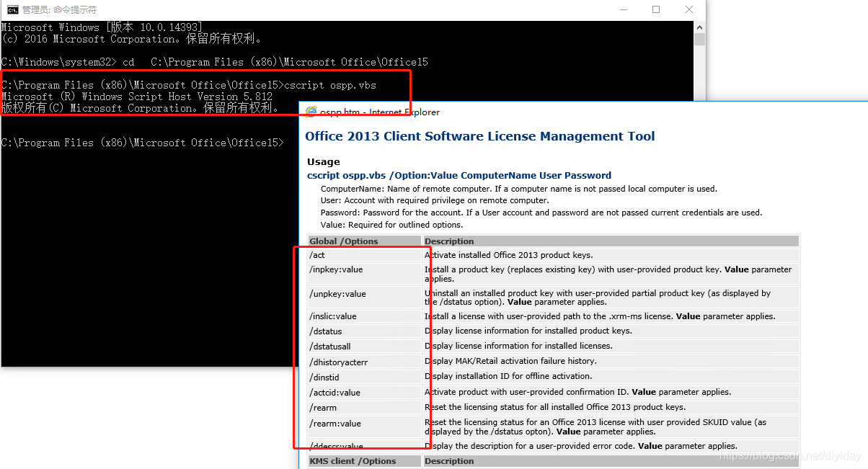Click the ComputerName description line
Screen dimensions: 868x469
pyautogui.click(x=518, y=189)
